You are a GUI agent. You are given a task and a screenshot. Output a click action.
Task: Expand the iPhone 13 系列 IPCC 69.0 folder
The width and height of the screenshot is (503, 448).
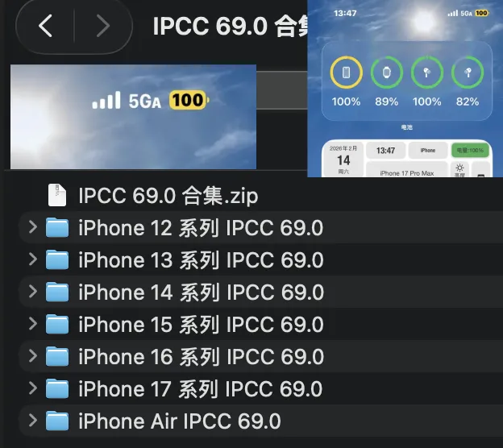pyautogui.click(x=33, y=259)
